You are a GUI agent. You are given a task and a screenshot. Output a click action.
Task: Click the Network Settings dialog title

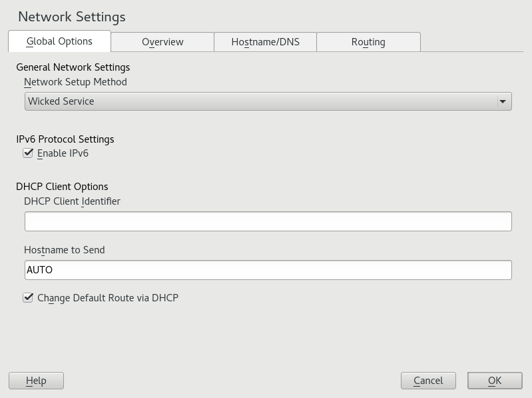(x=72, y=17)
